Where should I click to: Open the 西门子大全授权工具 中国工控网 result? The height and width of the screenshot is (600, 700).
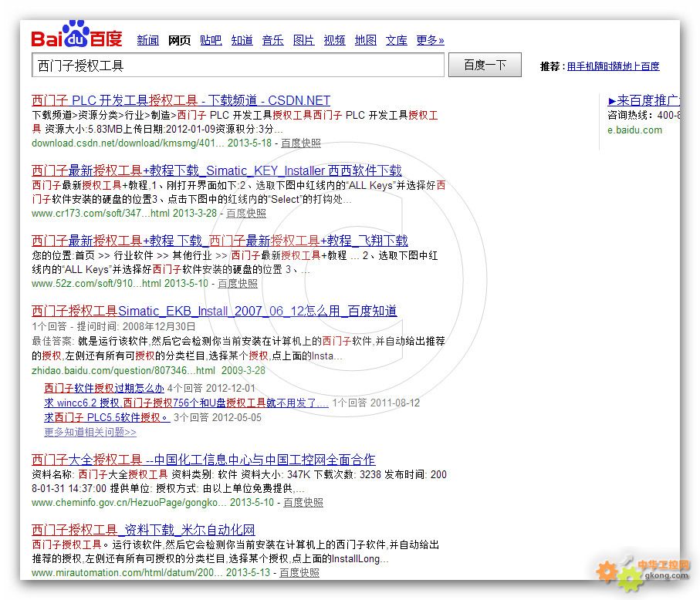204,460
